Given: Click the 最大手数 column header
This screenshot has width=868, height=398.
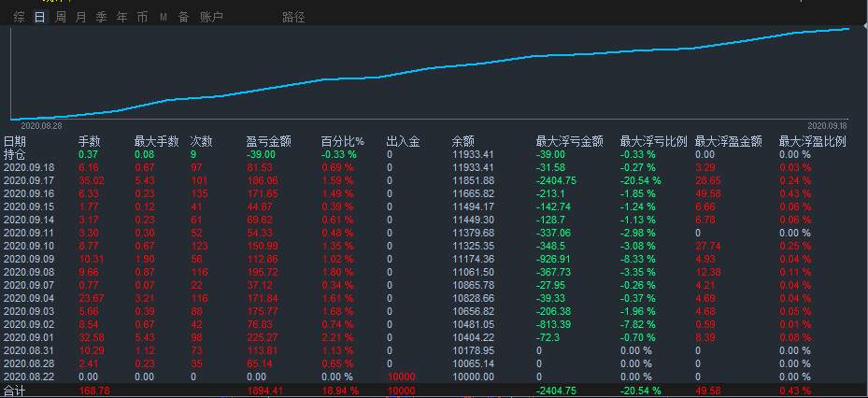Looking at the screenshot, I should [156, 142].
